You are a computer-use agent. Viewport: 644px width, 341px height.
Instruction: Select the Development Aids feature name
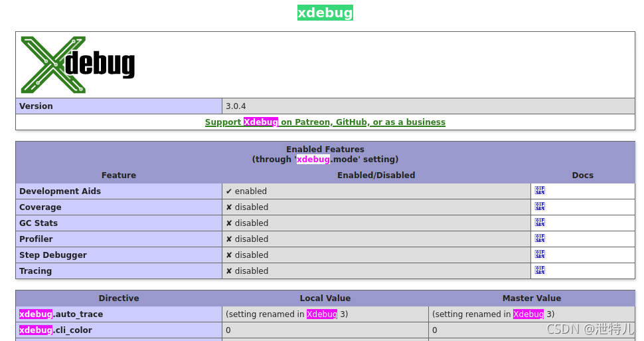pos(60,191)
